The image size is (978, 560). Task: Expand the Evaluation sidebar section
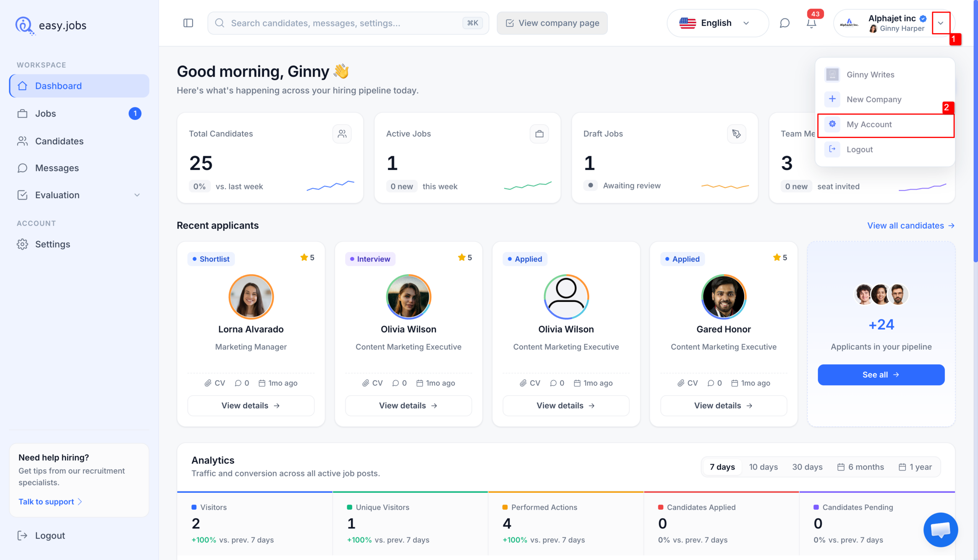coord(79,195)
